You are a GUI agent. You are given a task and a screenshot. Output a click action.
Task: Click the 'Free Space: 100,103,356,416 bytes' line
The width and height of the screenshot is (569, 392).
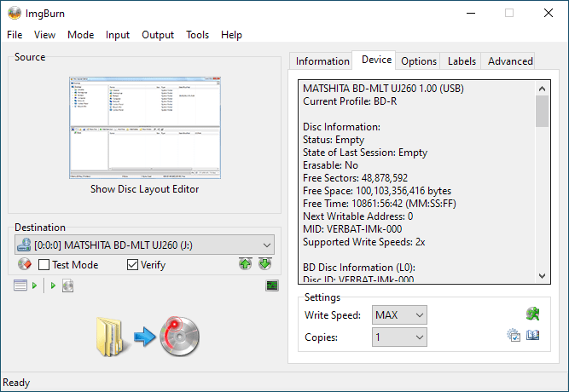coord(377,191)
